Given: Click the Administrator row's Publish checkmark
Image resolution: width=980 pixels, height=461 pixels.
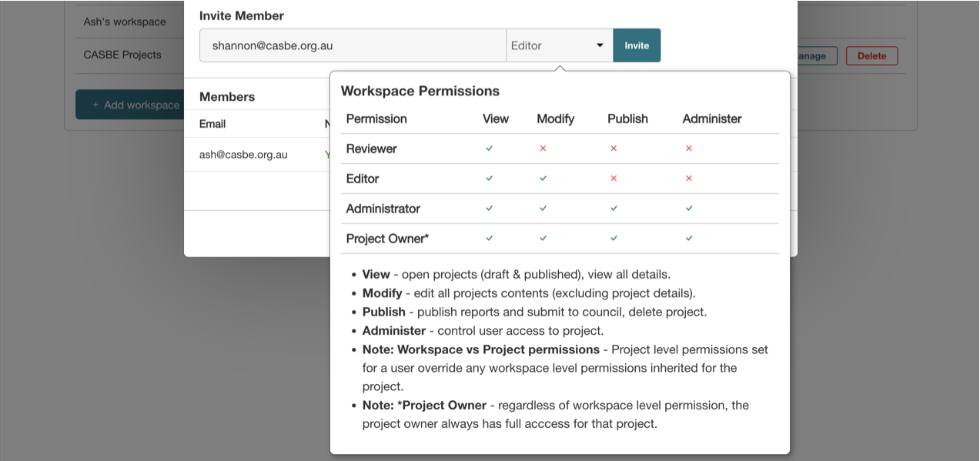Looking at the screenshot, I should click(x=614, y=209).
